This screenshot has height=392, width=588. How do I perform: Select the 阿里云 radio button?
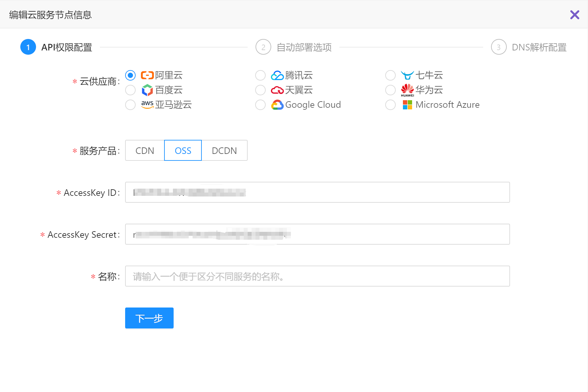click(x=130, y=75)
